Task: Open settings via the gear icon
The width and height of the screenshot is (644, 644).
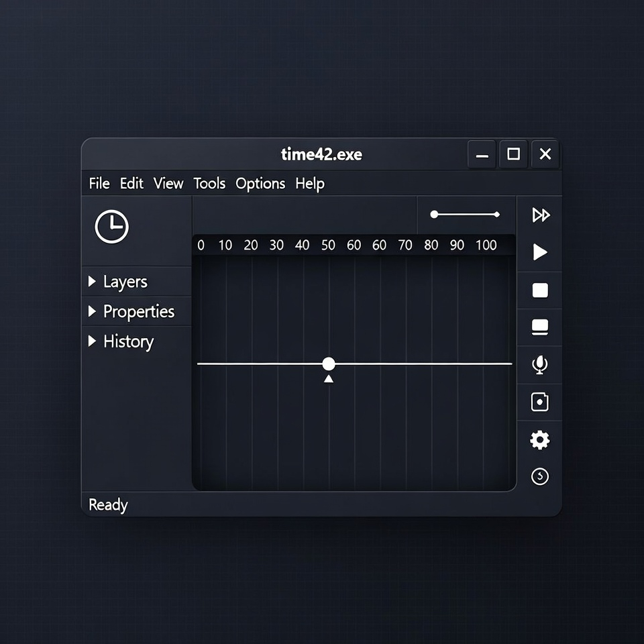Action: [x=540, y=440]
